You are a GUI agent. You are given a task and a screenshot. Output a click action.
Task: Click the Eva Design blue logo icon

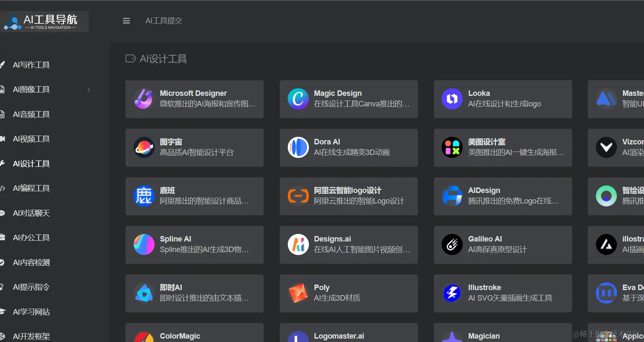(606, 293)
